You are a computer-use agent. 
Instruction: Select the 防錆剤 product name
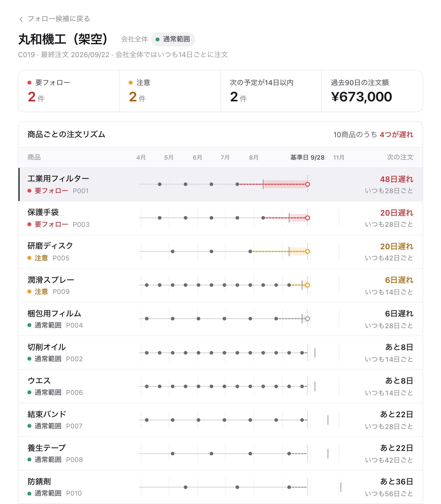[x=39, y=482]
